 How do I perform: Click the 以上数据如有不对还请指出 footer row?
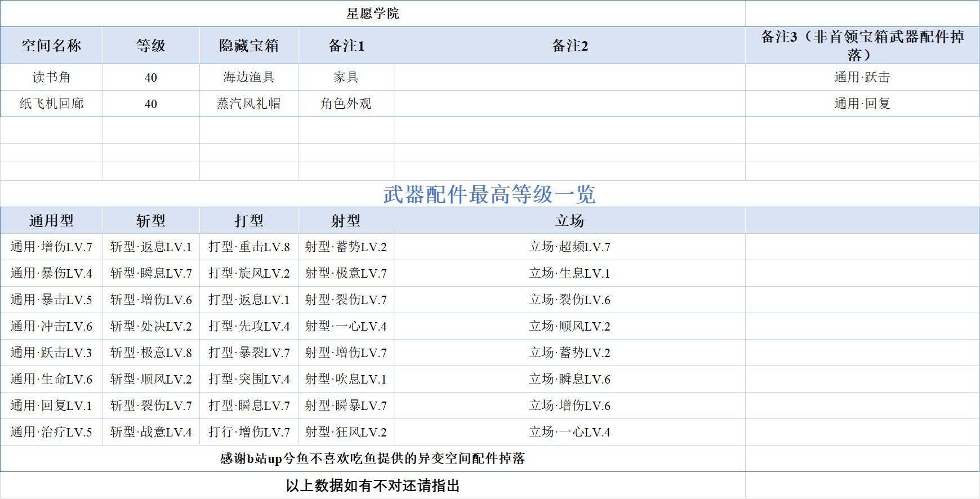coord(372,485)
